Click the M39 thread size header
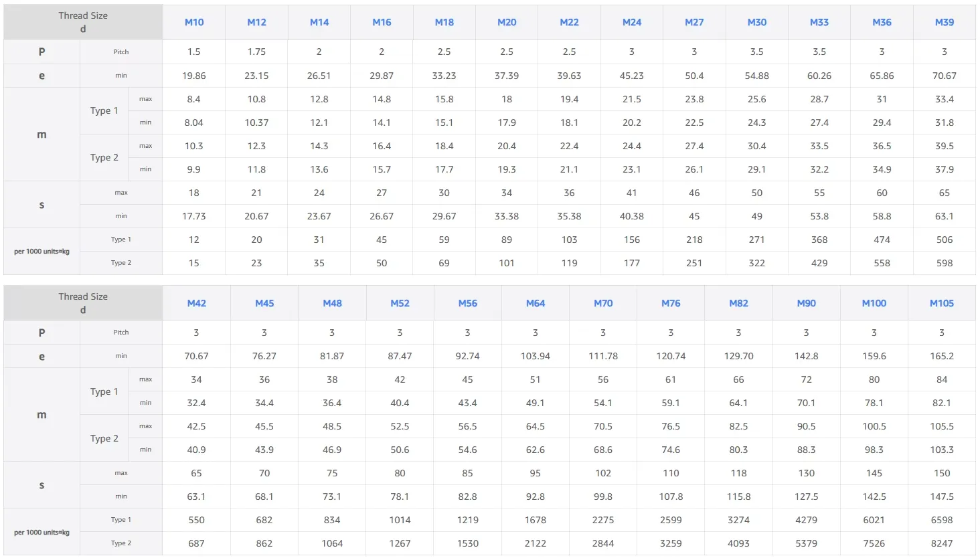Image resolution: width=980 pixels, height=558 pixels. click(945, 22)
